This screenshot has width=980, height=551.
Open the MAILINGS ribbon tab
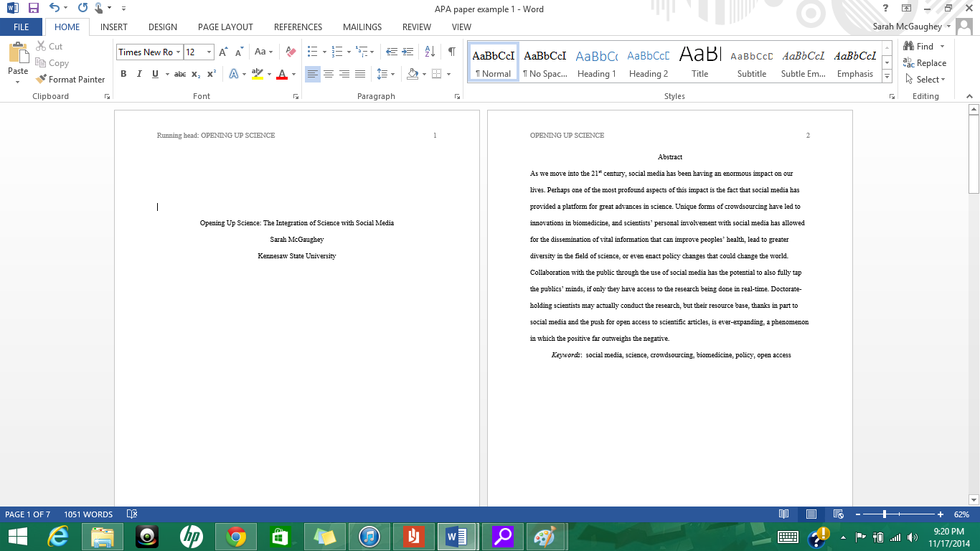pos(362,27)
